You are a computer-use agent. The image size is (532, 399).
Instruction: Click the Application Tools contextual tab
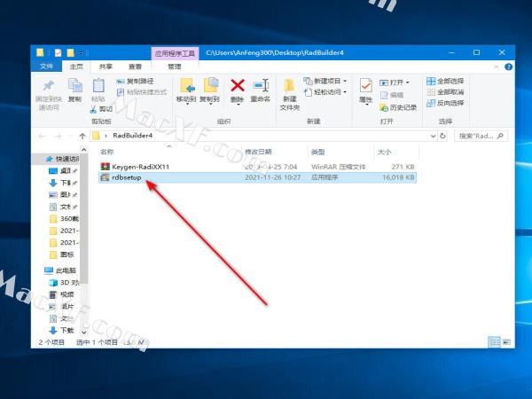tap(175, 53)
